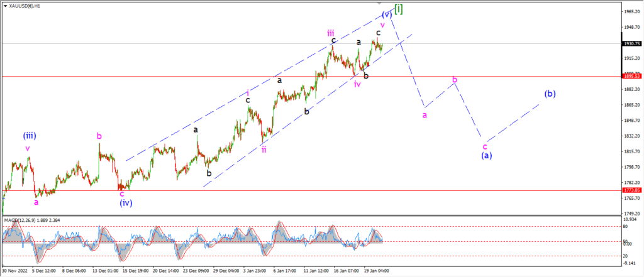Click the red 1895.53 price tag
The image size is (644, 277).
632,77
